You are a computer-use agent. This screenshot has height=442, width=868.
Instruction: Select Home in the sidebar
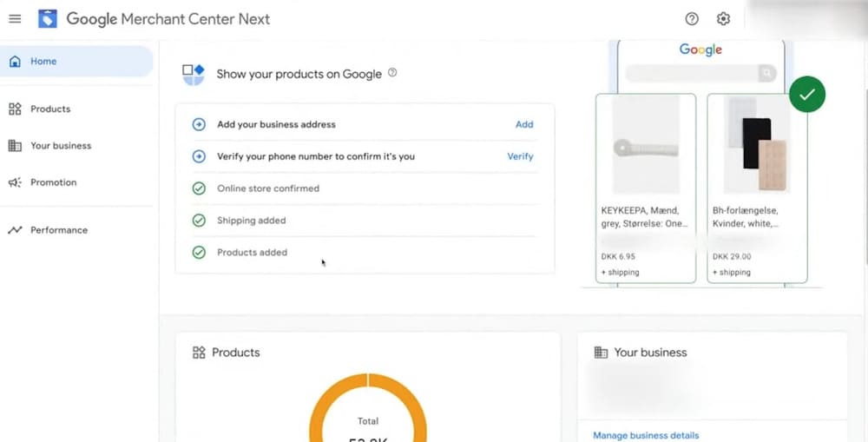click(x=43, y=62)
